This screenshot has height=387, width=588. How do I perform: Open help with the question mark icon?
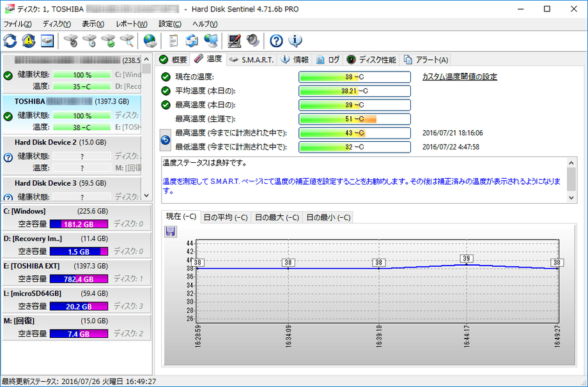click(276, 40)
